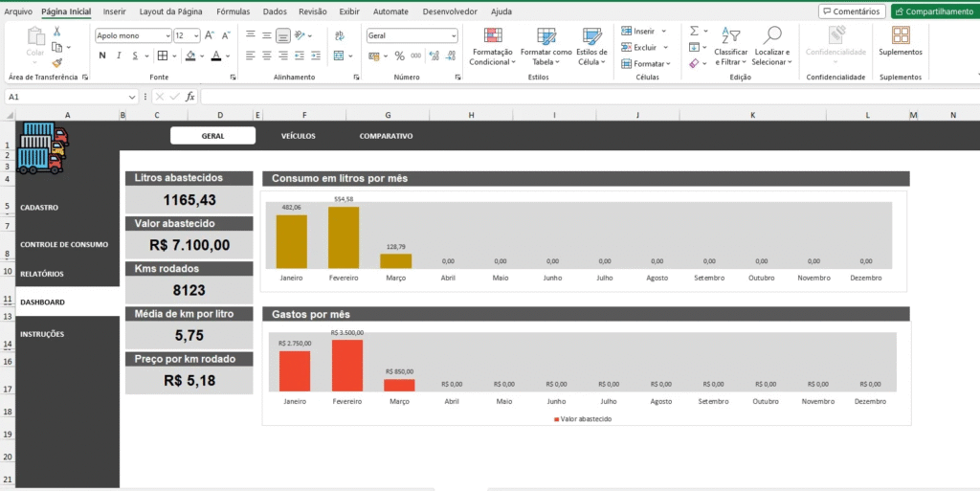The height and width of the screenshot is (491, 980).
Task: Toggle bold formatting
Action: [x=101, y=56]
